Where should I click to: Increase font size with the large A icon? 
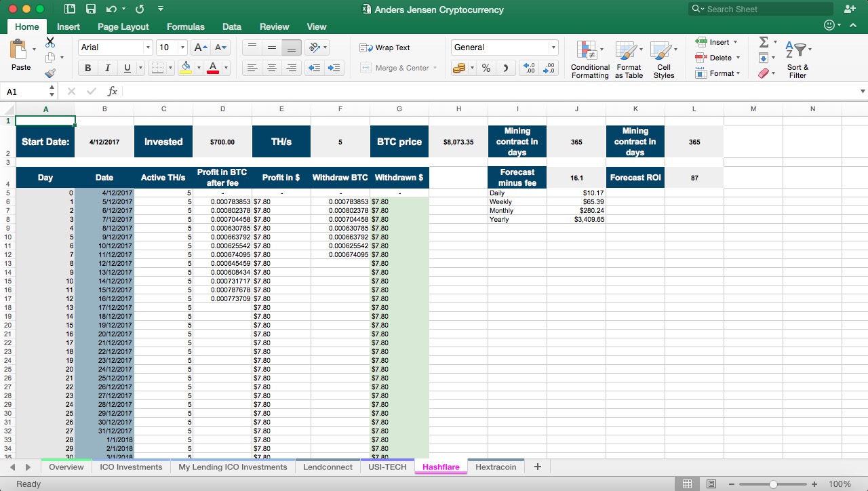click(x=201, y=47)
